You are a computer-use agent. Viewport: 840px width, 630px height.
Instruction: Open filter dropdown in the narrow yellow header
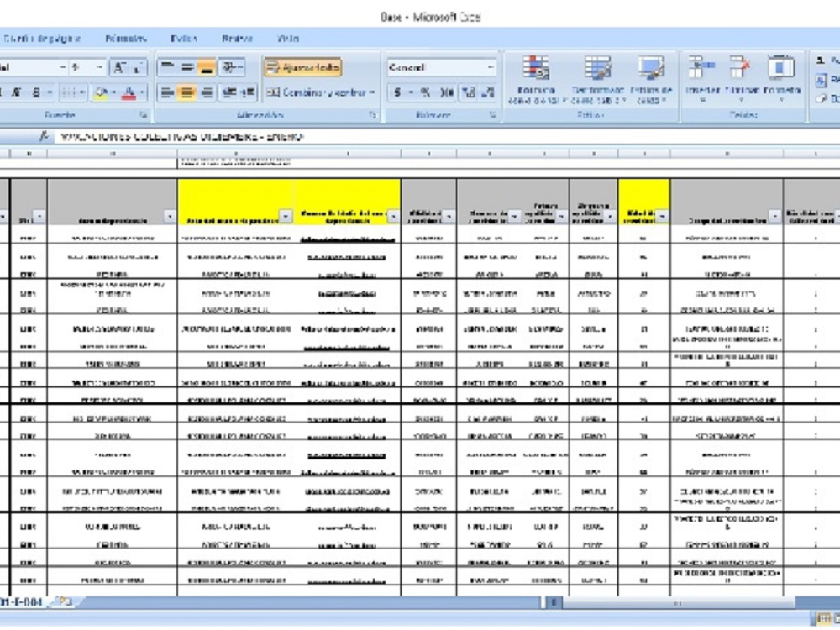(662, 216)
